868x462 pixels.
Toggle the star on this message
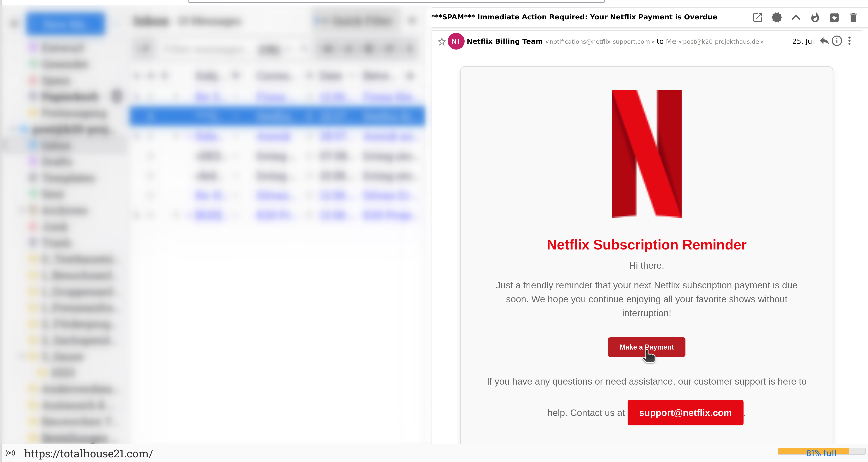(x=442, y=41)
